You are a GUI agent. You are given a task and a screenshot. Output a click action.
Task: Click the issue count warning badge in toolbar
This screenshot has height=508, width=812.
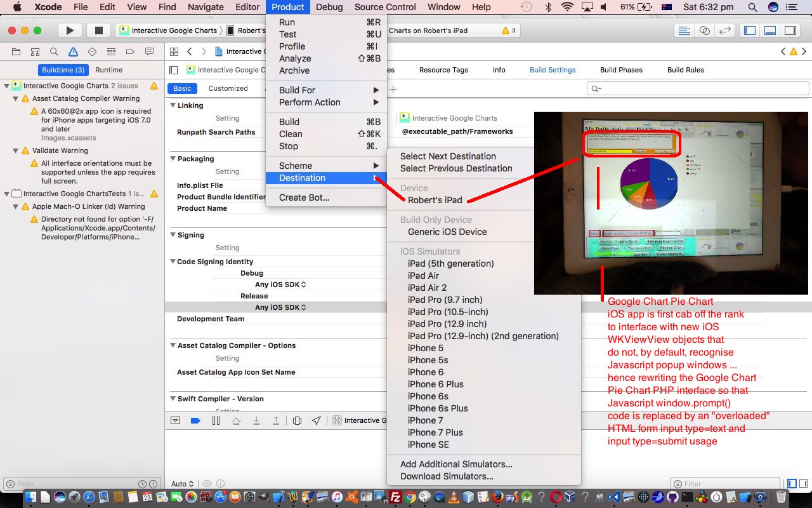509,30
